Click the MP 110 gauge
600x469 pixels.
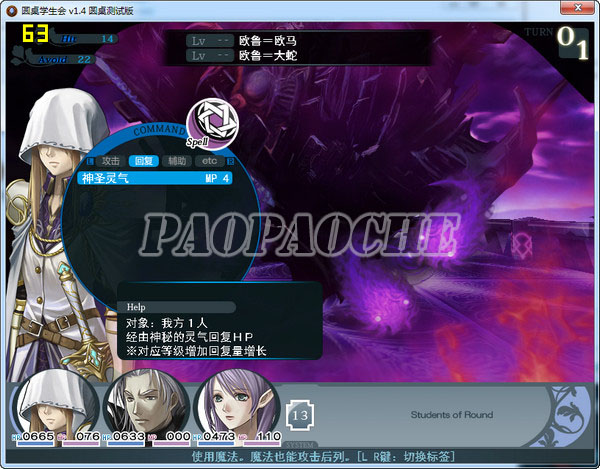[x=259, y=438]
